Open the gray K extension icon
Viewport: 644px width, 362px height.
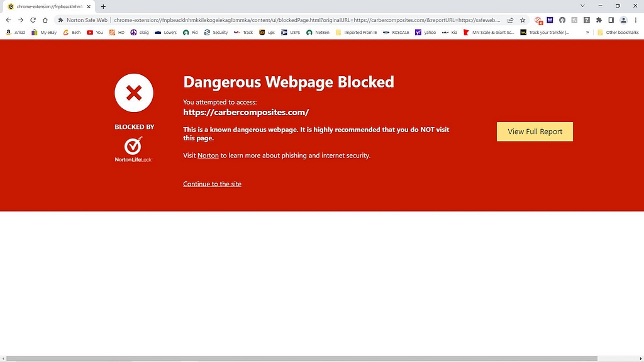pyautogui.click(x=574, y=20)
